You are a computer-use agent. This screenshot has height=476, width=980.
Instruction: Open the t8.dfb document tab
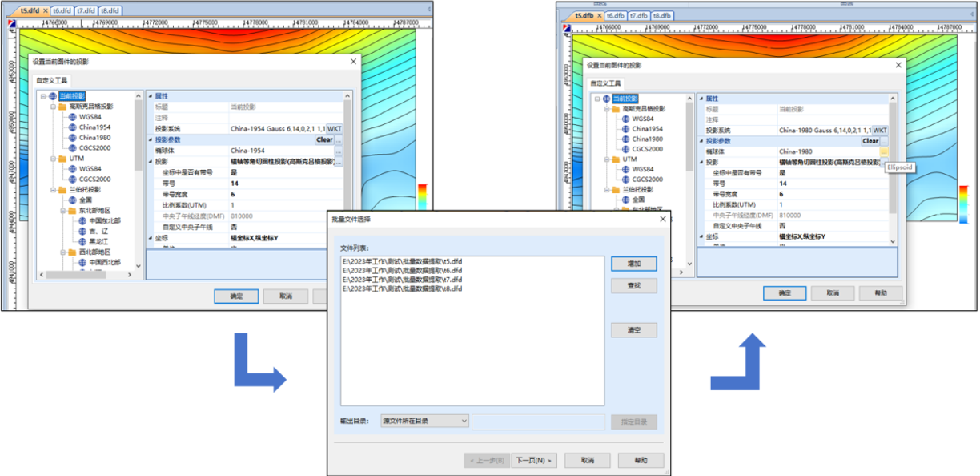coord(661,15)
